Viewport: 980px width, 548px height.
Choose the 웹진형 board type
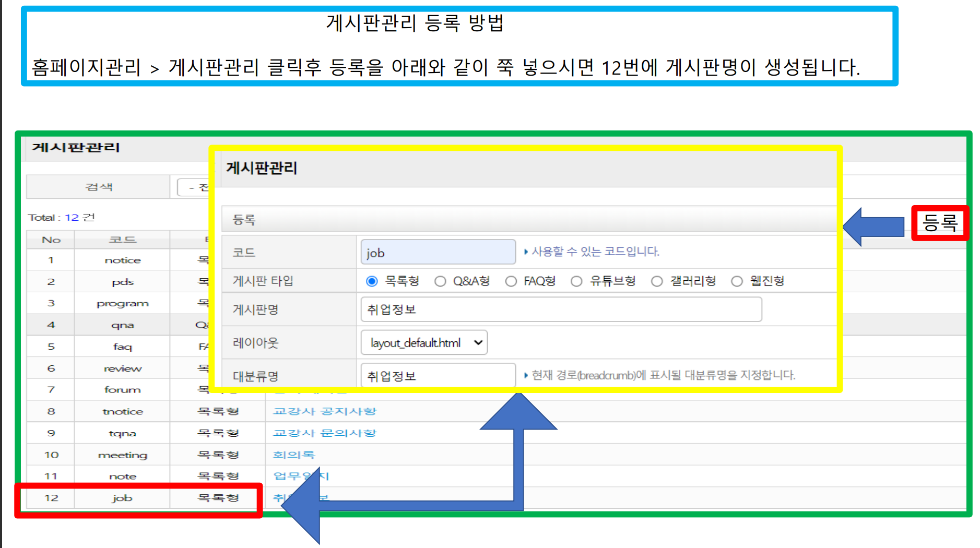[737, 281]
